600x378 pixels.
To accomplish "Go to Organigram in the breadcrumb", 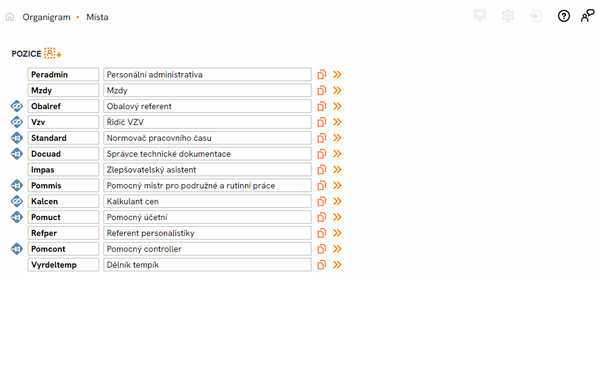I will point(46,17).
